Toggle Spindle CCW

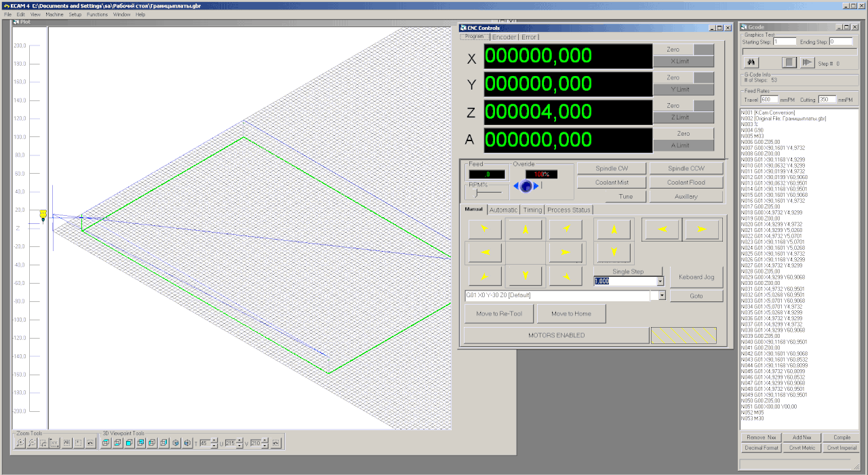click(x=686, y=168)
